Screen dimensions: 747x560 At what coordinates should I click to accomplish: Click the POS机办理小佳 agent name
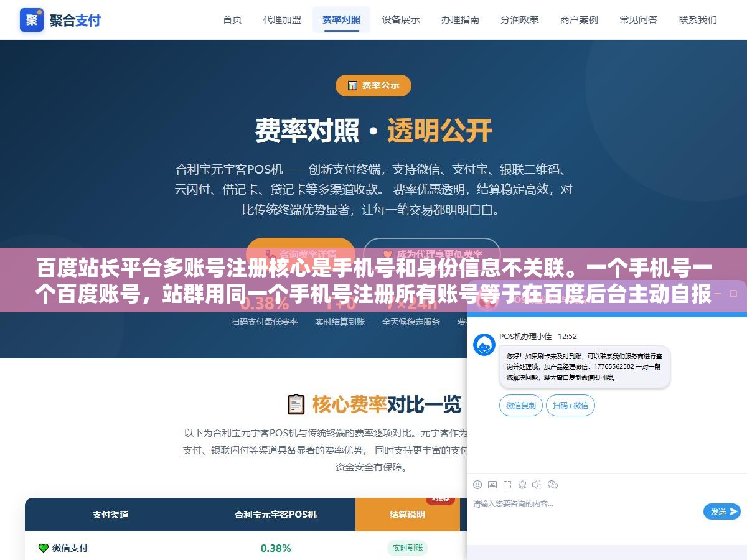[525, 336]
